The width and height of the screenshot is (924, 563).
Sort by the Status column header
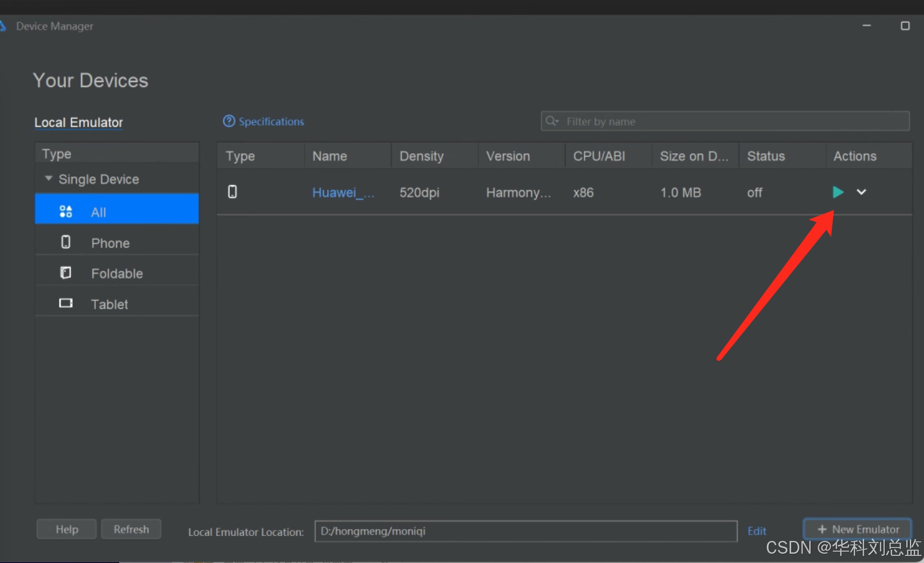click(766, 156)
